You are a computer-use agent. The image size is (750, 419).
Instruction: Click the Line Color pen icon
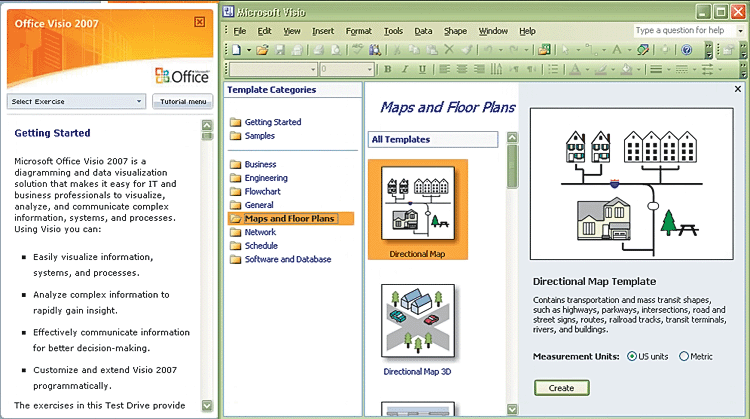tap(601, 69)
